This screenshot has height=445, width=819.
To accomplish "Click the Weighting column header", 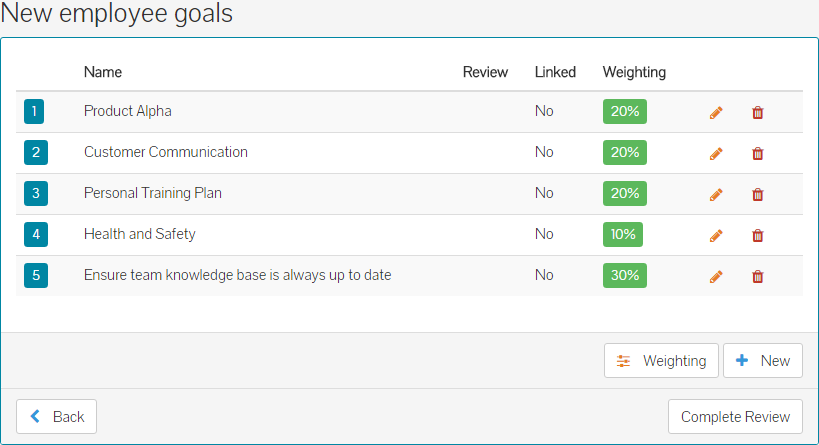I will point(634,72).
